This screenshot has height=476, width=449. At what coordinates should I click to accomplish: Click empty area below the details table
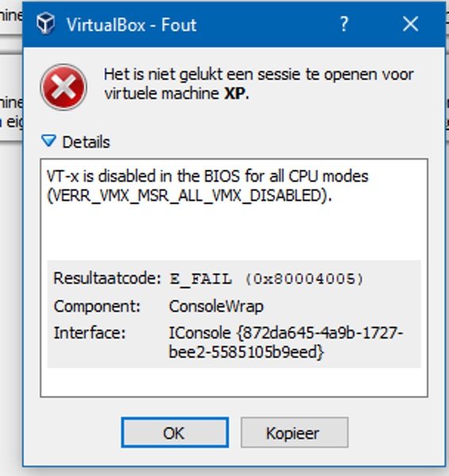tap(234, 382)
